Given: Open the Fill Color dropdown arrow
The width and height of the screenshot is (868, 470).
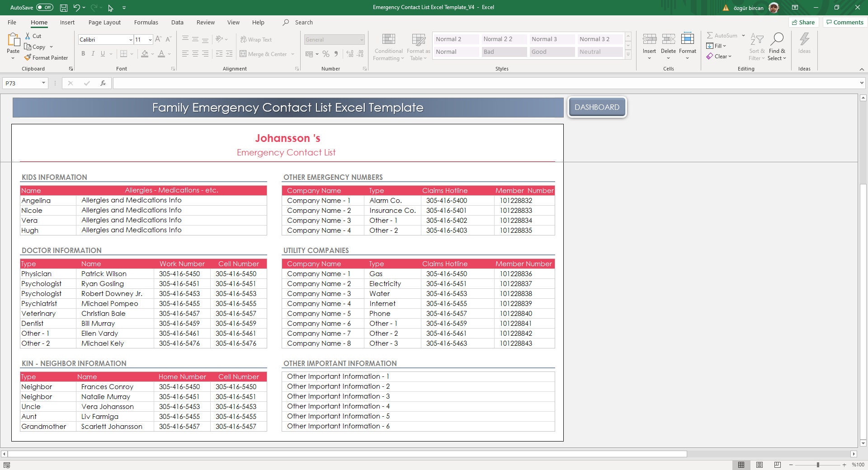Looking at the screenshot, I should [x=151, y=54].
